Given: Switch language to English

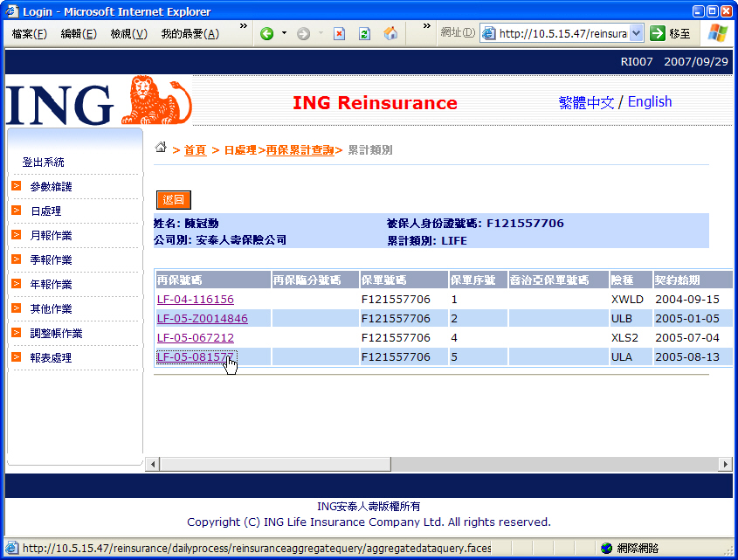Looking at the screenshot, I should click(x=650, y=101).
